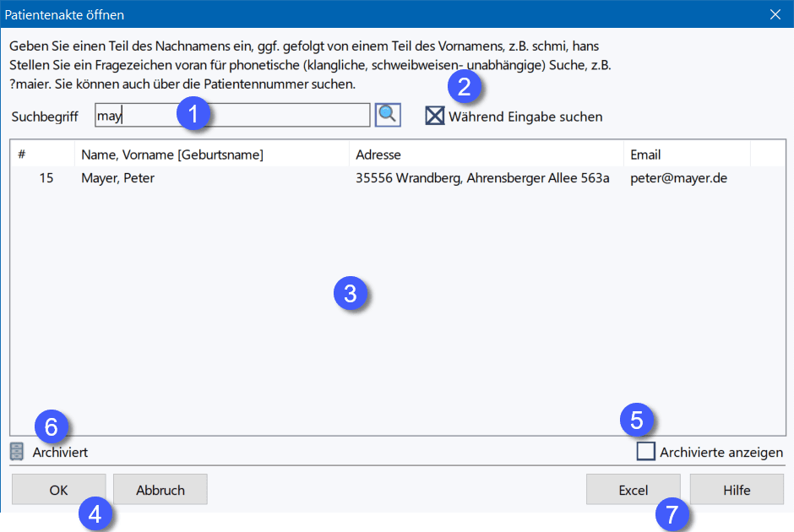Sort by the "#" column header
This screenshot has width=794, height=532.
click(42, 155)
